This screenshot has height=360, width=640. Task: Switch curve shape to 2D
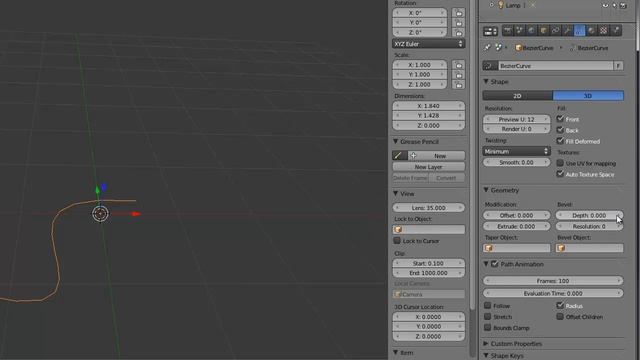tap(518, 96)
